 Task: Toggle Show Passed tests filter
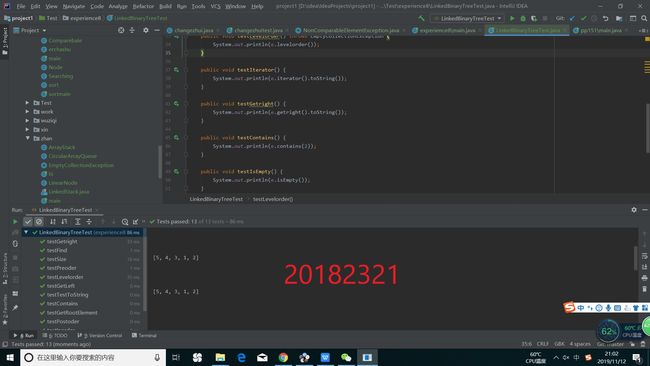pyautogui.click(x=28, y=222)
